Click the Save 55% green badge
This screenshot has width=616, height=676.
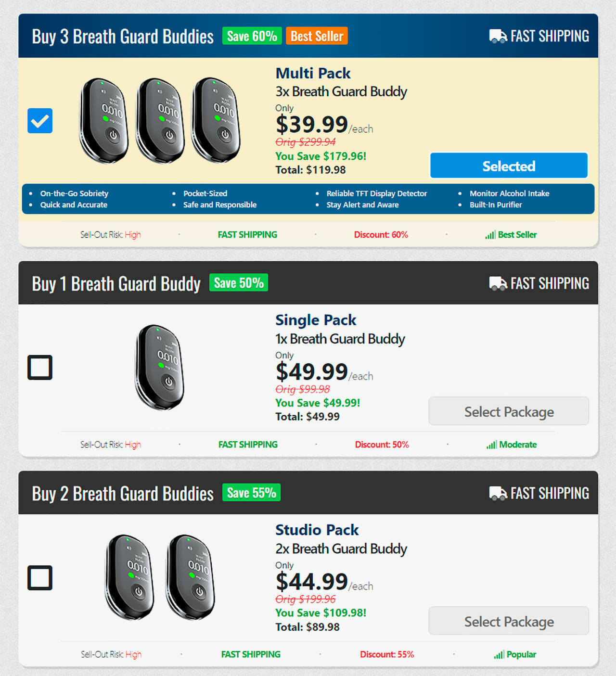pyautogui.click(x=251, y=493)
